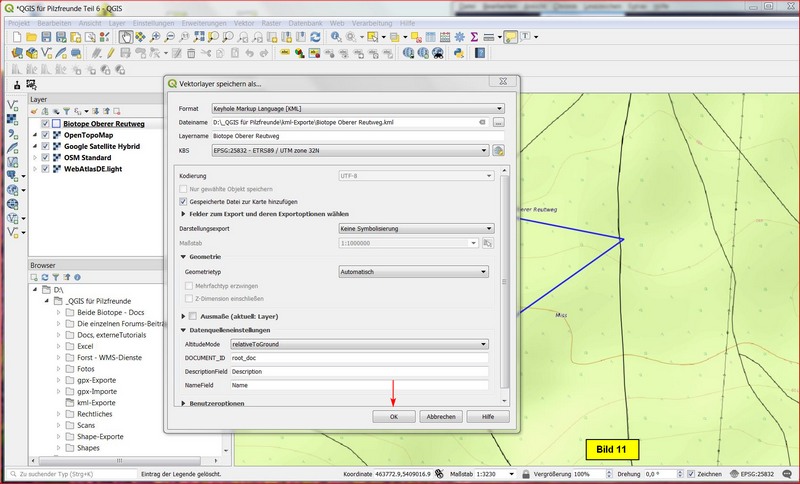Toggle visibility of WebAtlasDE.light layer
The height and width of the screenshot is (484, 800).
pos(45,169)
